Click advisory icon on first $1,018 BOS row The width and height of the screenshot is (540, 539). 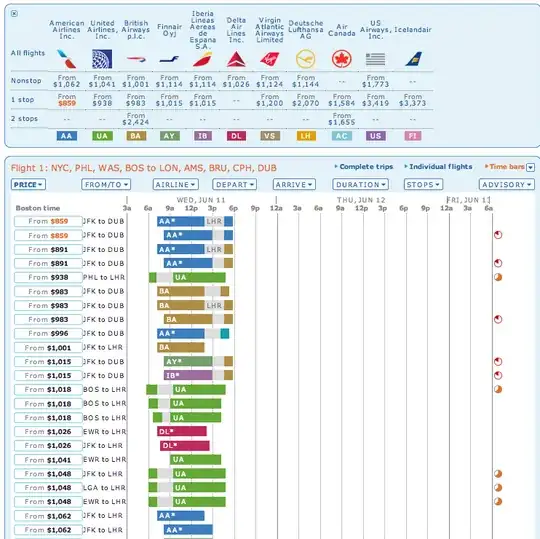[x=498, y=390]
